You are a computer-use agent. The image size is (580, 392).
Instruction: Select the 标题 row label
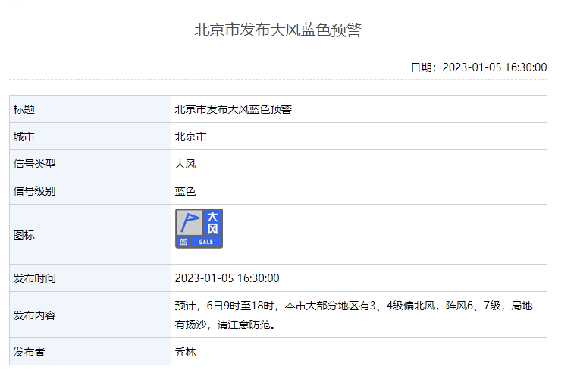point(24,109)
